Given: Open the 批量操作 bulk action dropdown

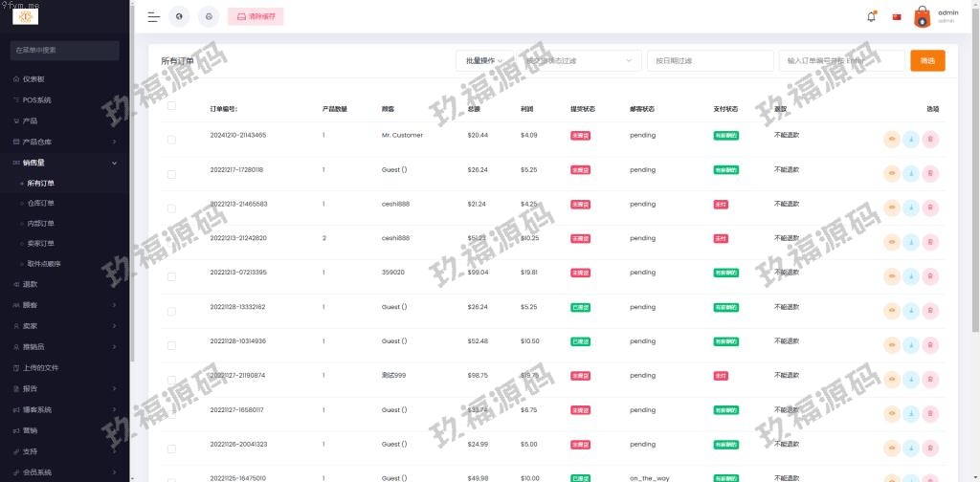Looking at the screenshot, I should tap(483, 60).
